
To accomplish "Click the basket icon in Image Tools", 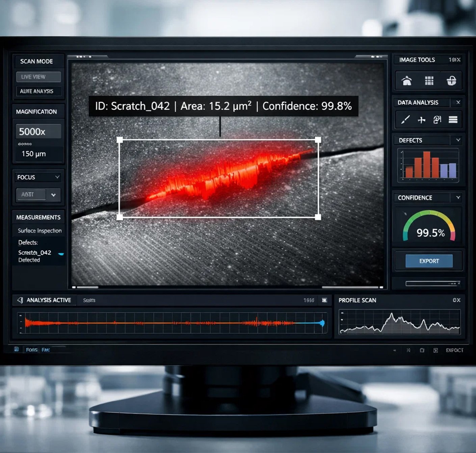I will [x=451, y=81].
